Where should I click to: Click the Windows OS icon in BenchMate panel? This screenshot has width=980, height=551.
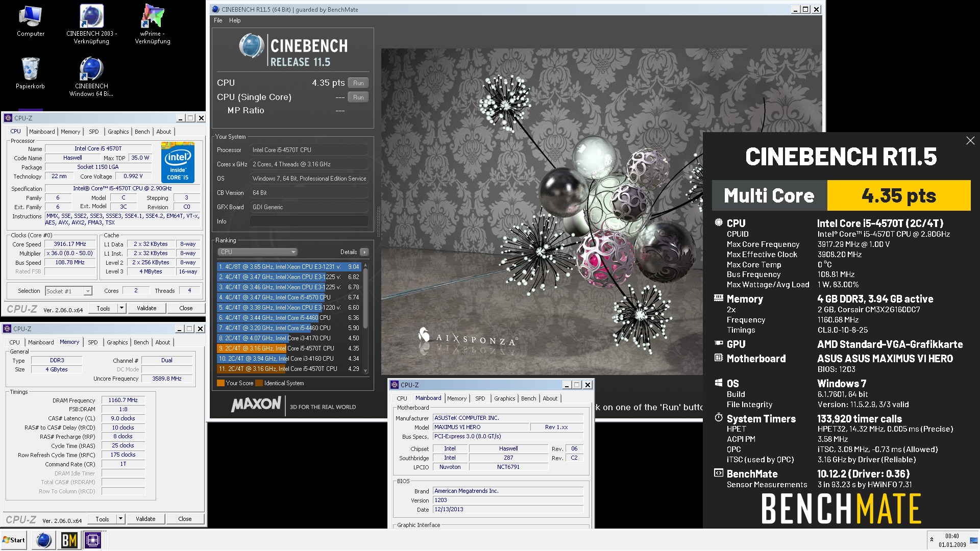(x=719, y=383)
